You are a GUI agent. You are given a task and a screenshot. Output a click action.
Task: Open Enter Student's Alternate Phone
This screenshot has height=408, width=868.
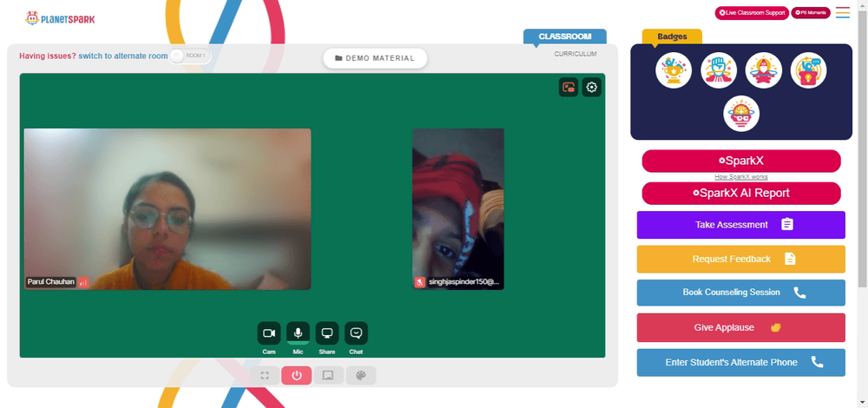(x=740, y=363)
